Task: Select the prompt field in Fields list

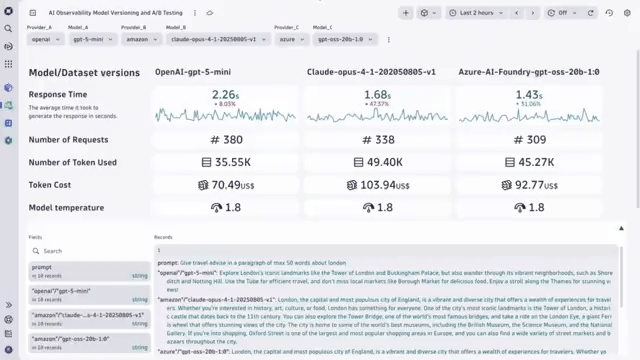Action: point(90,271)
